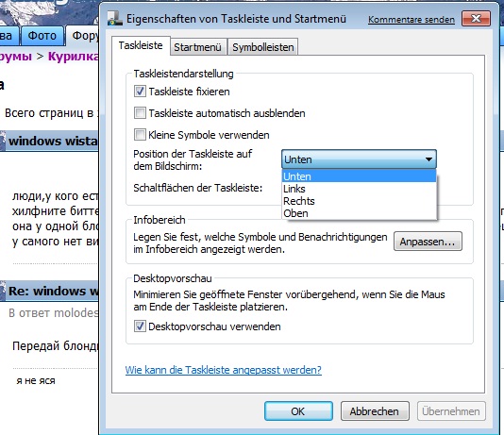Open the Фото tab on the webpage

click(x=42, y=35)
